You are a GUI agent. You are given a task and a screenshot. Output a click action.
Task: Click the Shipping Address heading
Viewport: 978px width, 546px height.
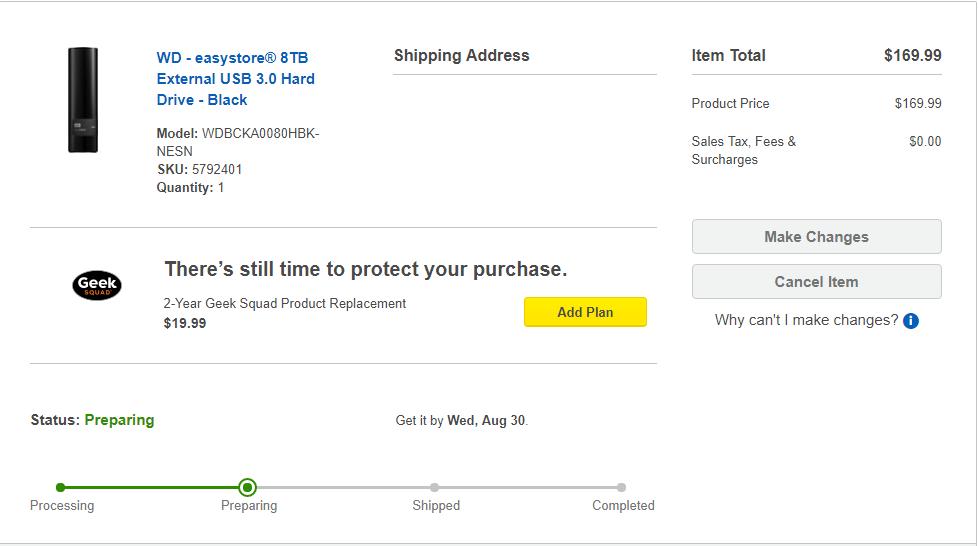tap(461, 56)
